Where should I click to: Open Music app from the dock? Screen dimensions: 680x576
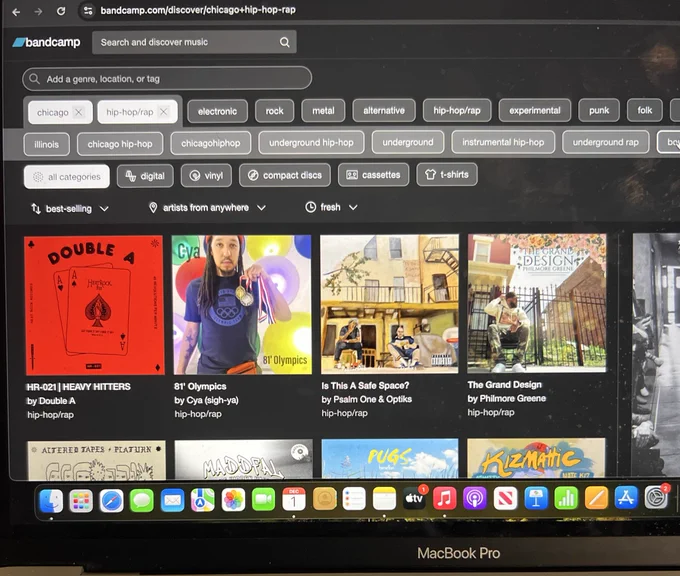pos(445,498)
